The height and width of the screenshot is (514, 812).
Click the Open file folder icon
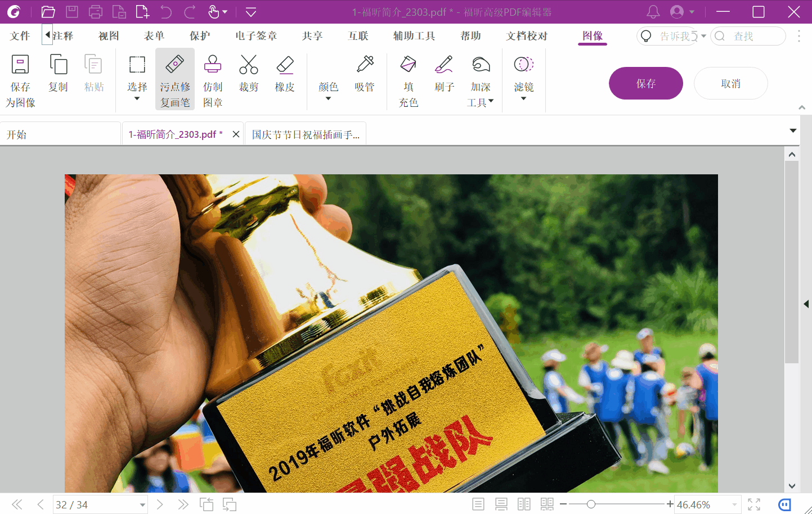point(48,12)
